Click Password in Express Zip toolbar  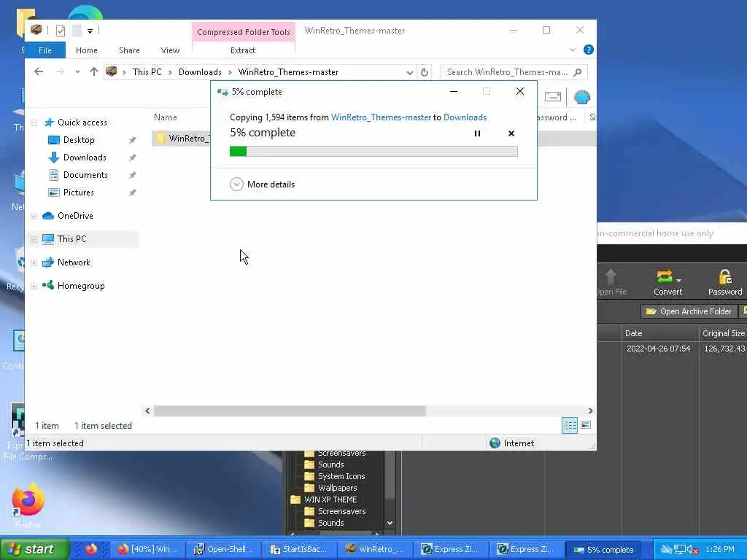[724, 282]
